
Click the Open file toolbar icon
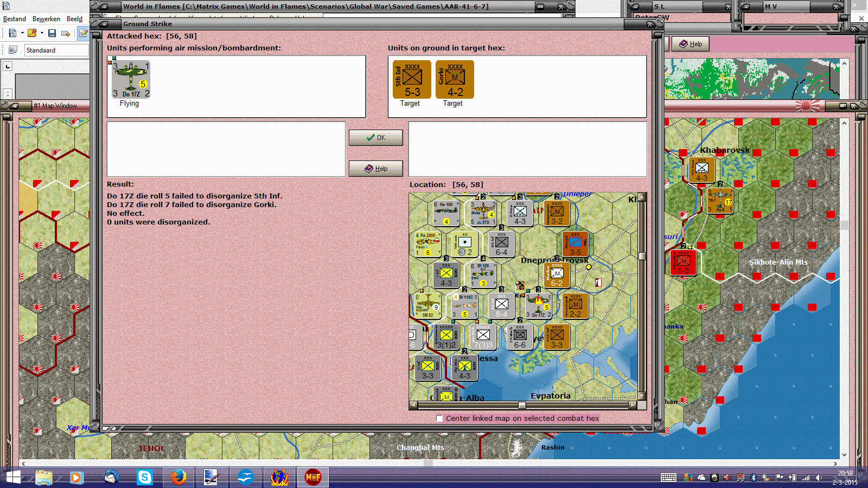[x=32, y=33]
